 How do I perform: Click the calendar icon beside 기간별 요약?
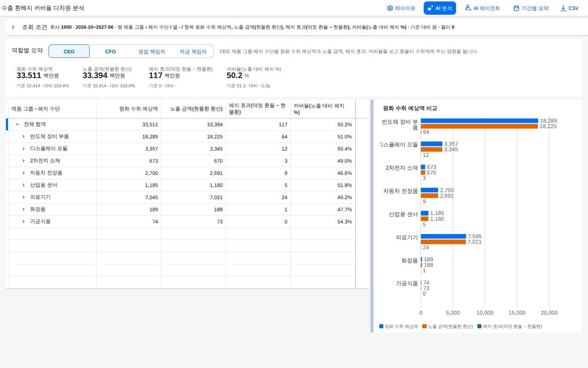tap(516, 8)
